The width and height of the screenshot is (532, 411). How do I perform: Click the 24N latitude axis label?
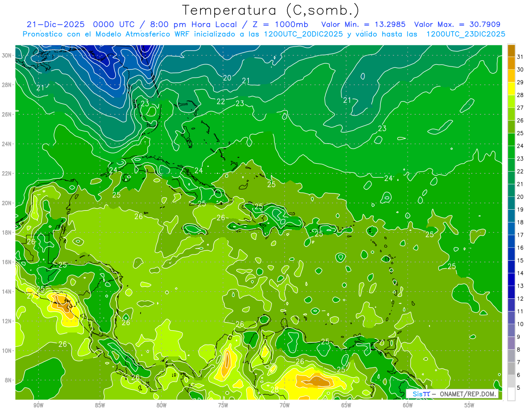7,144
